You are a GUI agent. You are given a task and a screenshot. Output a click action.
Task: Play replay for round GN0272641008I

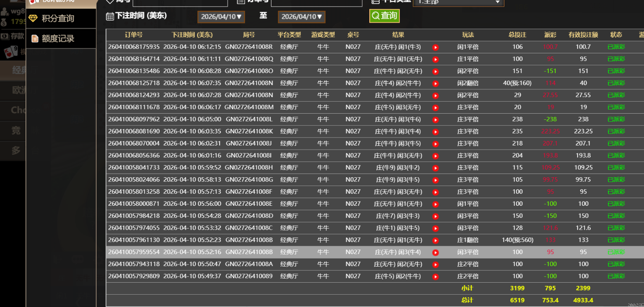pos(435,156)
